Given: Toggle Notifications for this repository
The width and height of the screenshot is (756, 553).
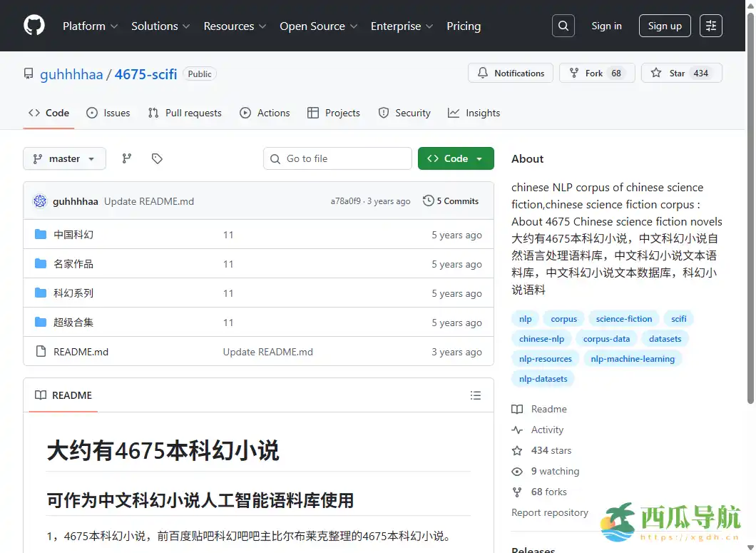Looking at the screenshot, I should [x=510, y=72].
